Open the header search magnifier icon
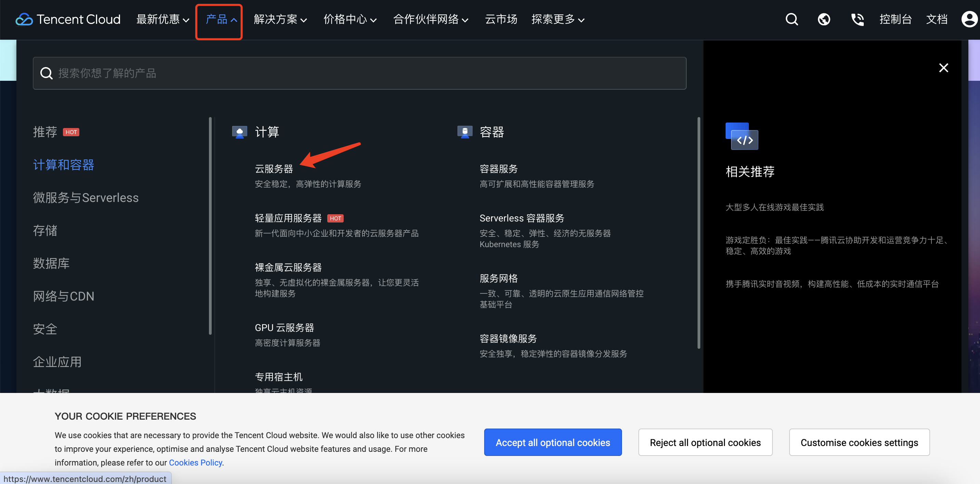 792,19
